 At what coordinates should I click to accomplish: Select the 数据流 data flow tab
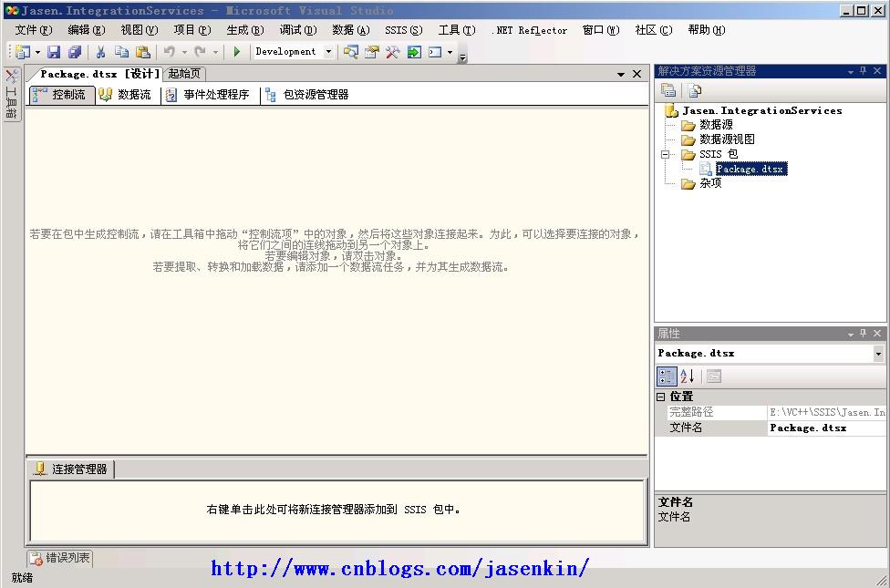125,95
